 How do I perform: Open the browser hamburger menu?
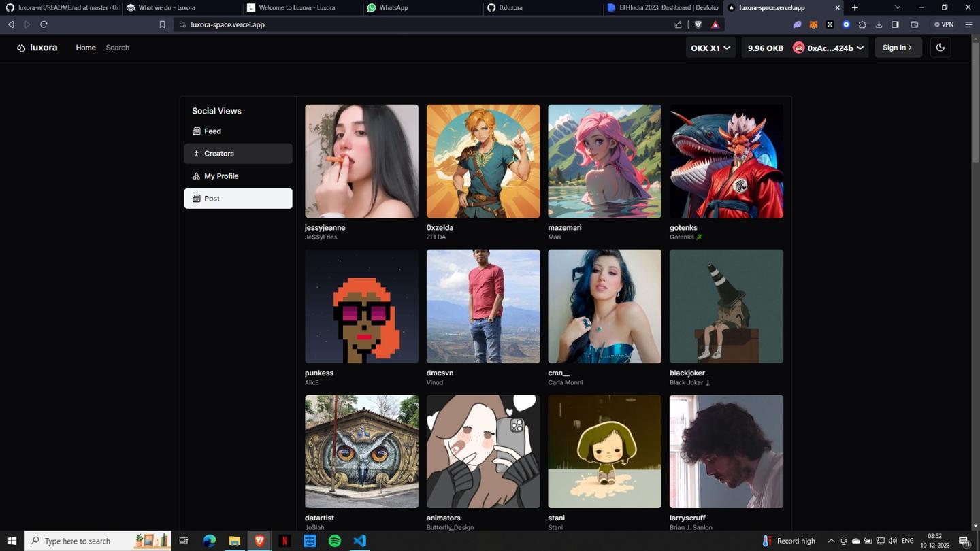tap(968, 24)
